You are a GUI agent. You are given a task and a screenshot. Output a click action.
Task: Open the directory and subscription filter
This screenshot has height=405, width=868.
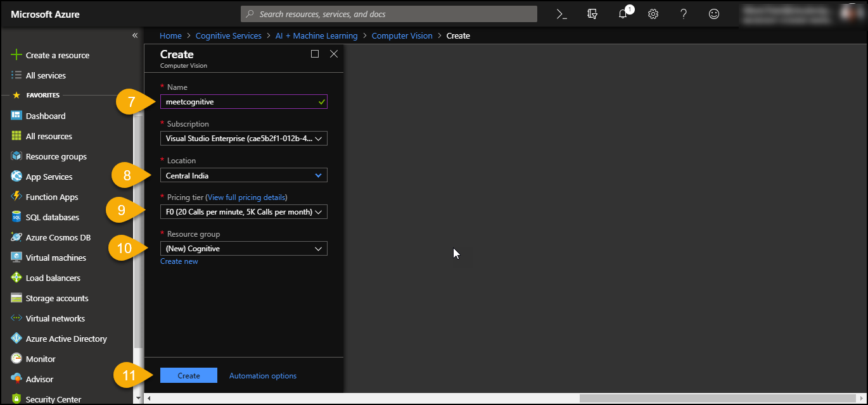click(592, 14)
